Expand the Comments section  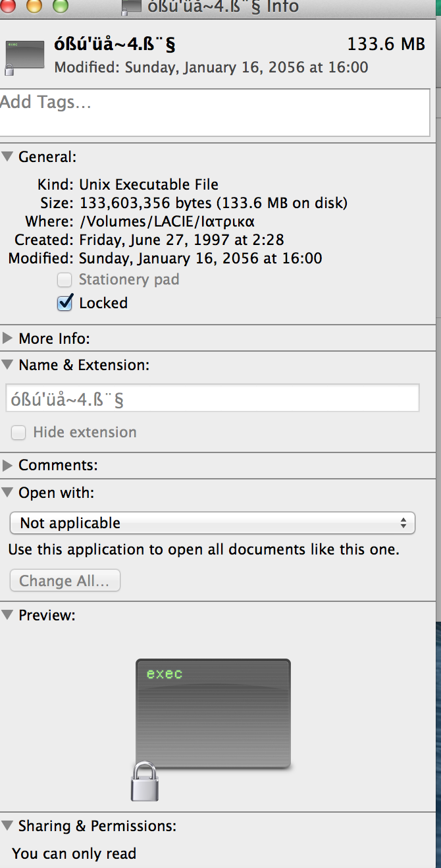tap(7, 465)
